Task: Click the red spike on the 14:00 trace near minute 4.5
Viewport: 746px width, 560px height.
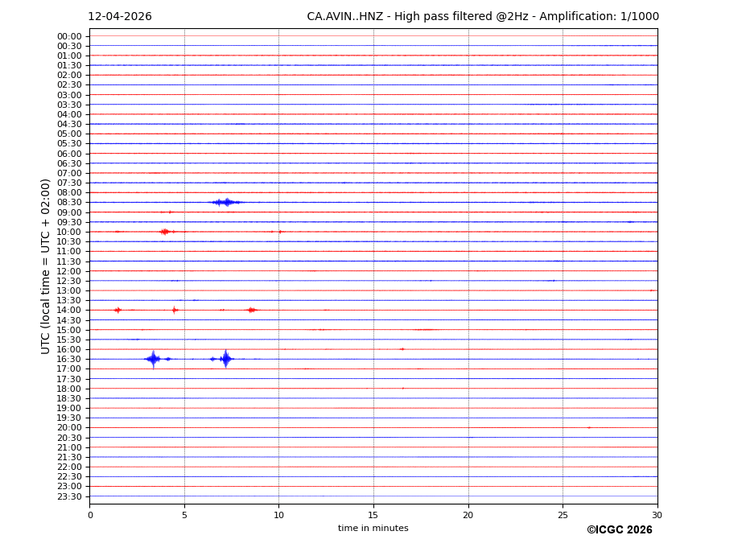Action: pos(174,310)
